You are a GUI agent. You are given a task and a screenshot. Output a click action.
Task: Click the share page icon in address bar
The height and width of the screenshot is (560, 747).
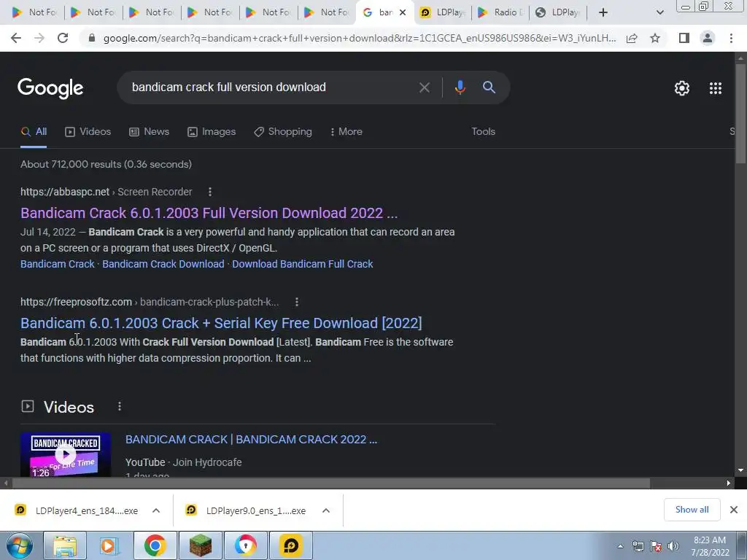coord(632,38)
